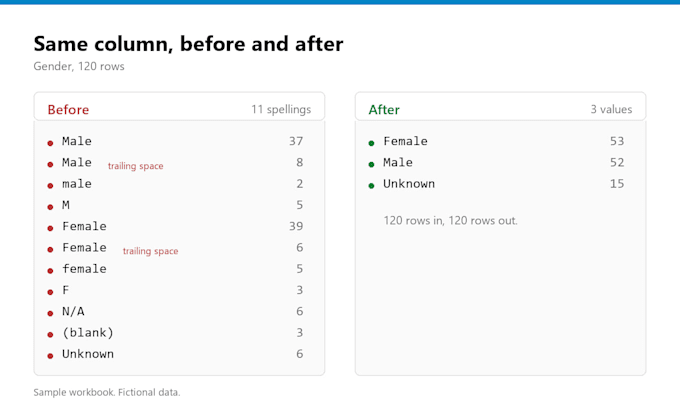
Task: Select green bullet beside Unknown 15
Action: tap(371, 186)
